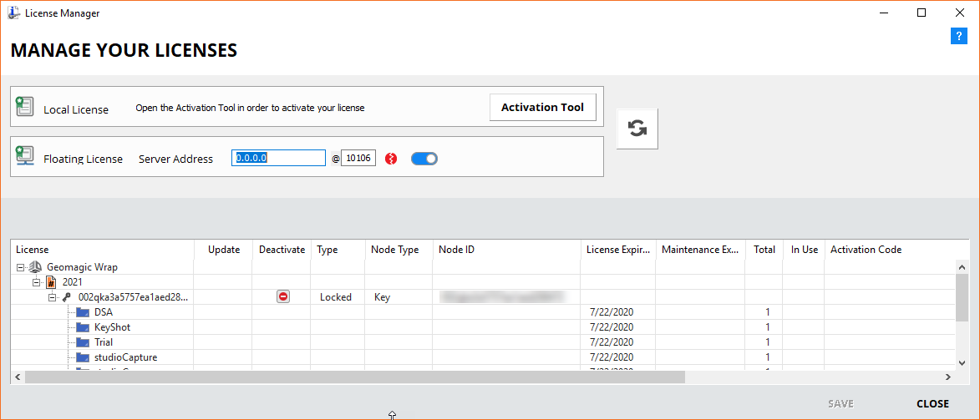Select the KeyShot license row

coord(484,326)
